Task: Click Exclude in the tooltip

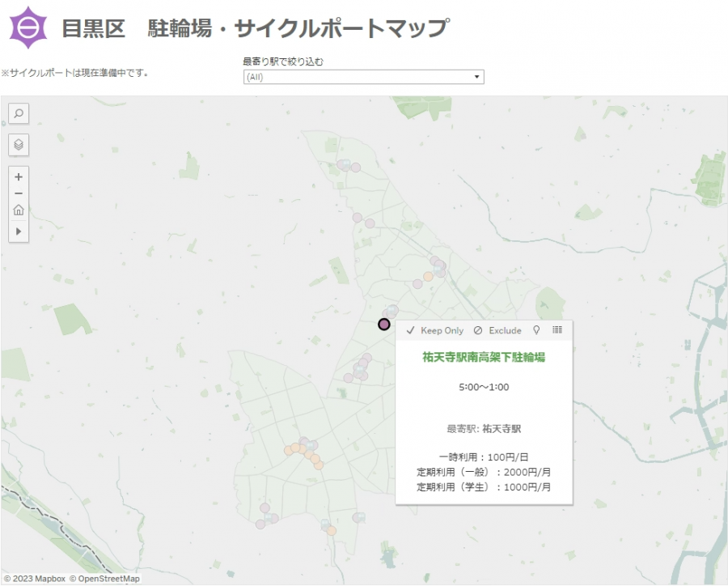Action: pyautogui.click(x=497, y=330)
